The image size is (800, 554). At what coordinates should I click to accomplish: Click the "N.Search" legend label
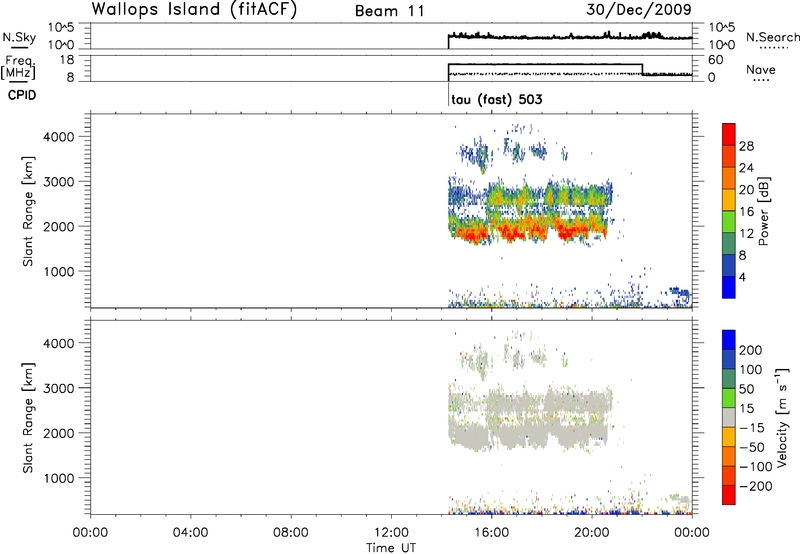point(773,37)
